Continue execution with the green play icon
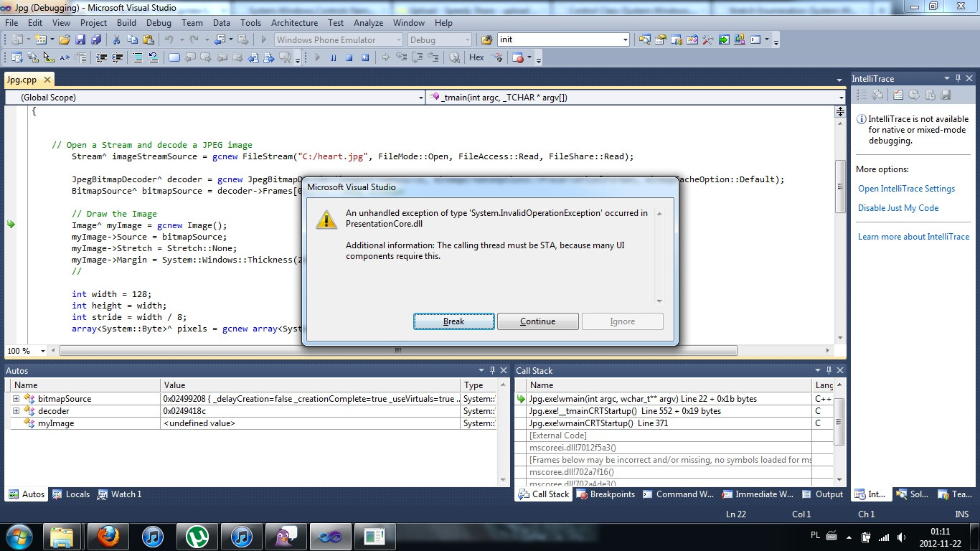Viewport: 980px width, 551px height. click(x=318, y=57)
